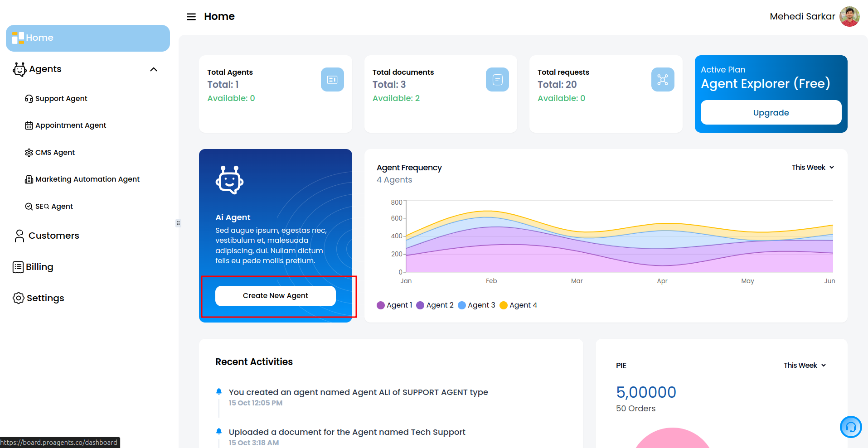Click the sidebar resize handle

point(178,223)
